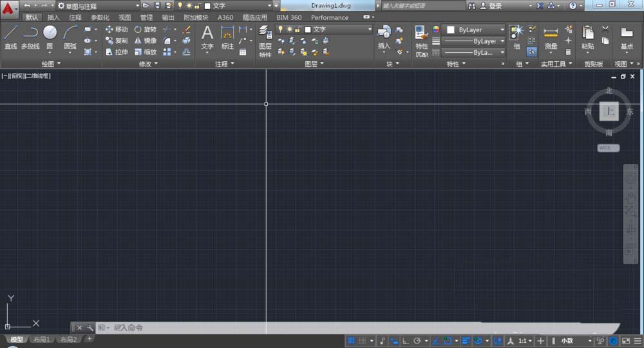The width and height of the screenshot is (644, 348).
Task: Open the 布局1 layout tab
Action: (41, 339)
